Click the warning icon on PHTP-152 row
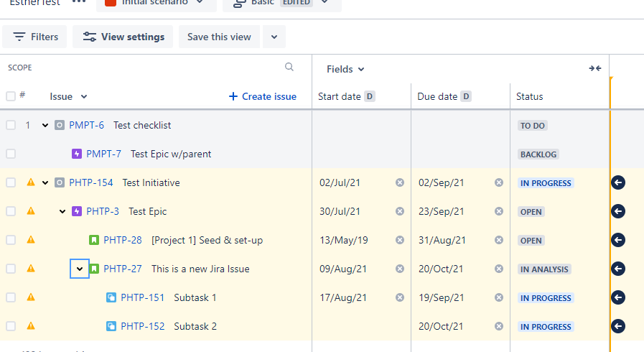The width and height of the screenshot is (644, 352). click(31, 325)
